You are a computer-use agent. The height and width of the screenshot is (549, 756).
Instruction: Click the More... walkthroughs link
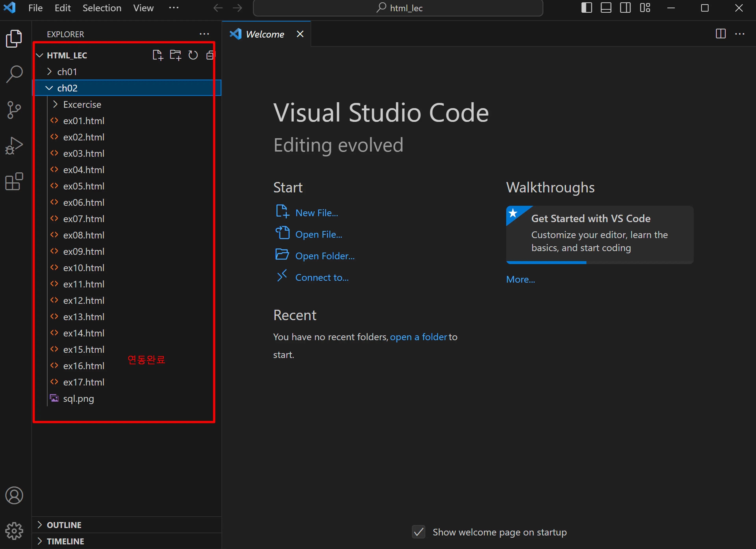521,279
